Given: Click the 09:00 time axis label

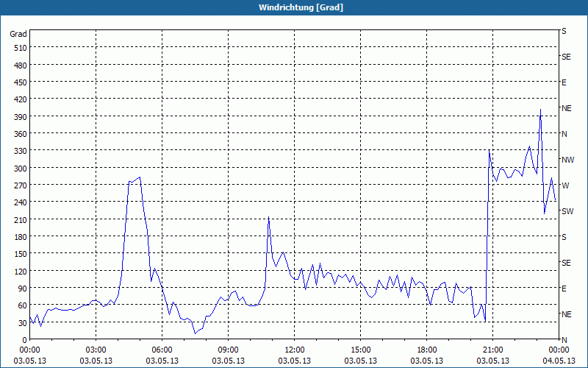Looking at the screenshot, I should coord(228,350).
